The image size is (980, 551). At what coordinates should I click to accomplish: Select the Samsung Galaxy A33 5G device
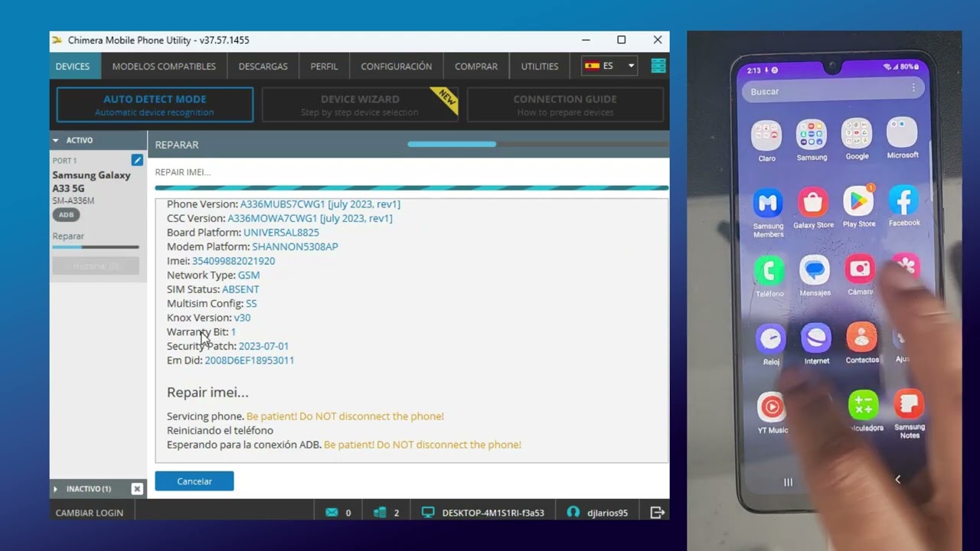coord(91,181)
